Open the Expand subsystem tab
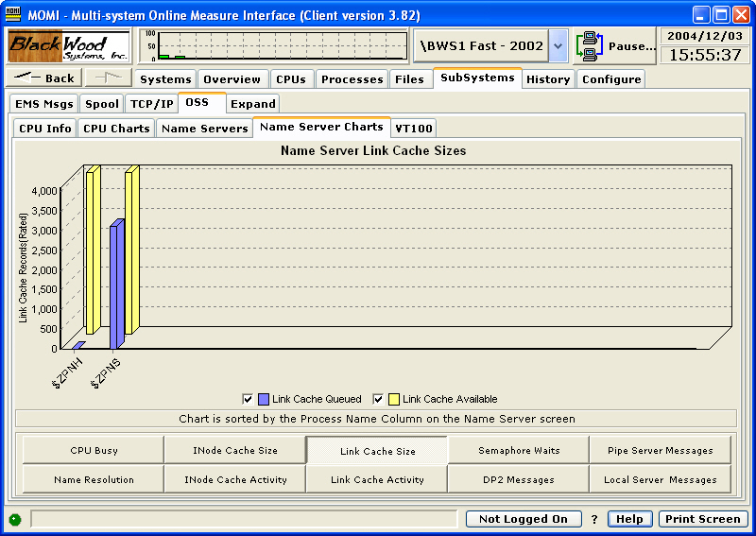Image resolution: width=756 pixels, height=536 pixels. [x=253, y=103]
